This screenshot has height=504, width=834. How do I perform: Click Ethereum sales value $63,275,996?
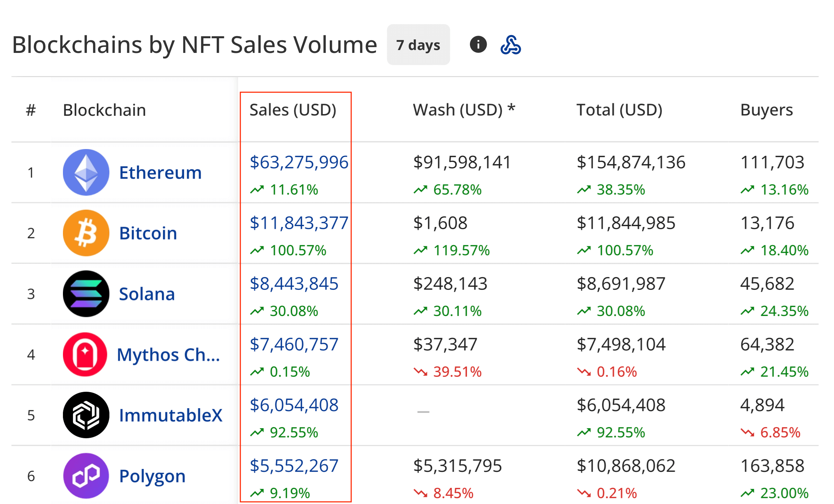coord(299,162)
